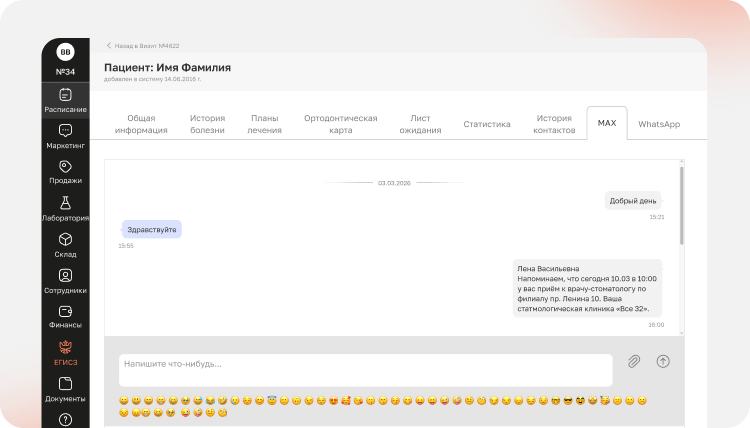This screenshot has height=428, width=750.
Task: Open the Планы лечения tab
Action: pos(265,124)
